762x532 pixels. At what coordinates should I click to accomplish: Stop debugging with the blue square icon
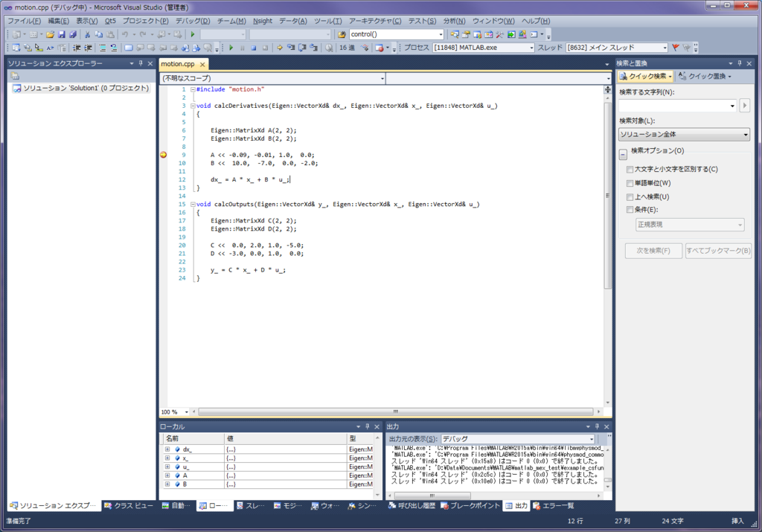click(x=253, y=48)
